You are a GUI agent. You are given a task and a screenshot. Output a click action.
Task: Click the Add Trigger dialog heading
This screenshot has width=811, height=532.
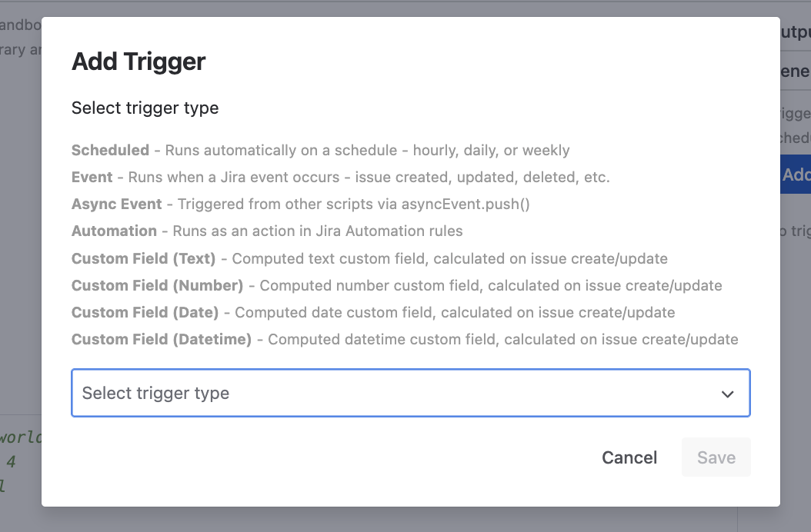point(139,62)
